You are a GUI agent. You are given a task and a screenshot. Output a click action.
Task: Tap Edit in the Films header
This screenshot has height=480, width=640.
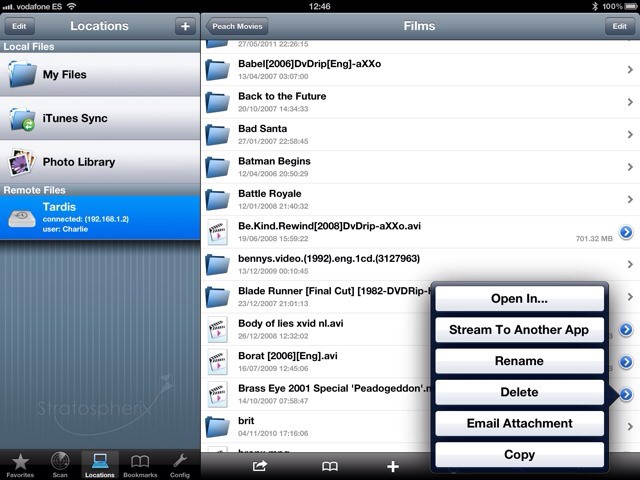(x=620, y=26)
